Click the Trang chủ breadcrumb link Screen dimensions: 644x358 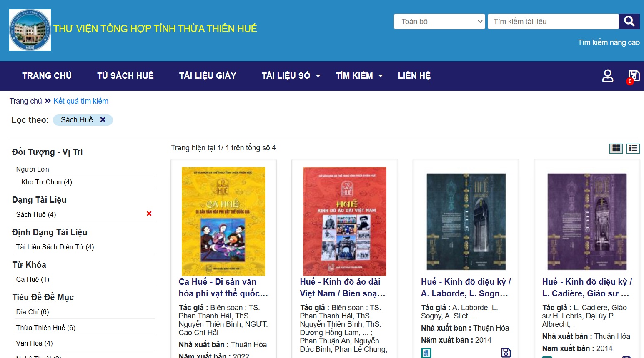26,101
